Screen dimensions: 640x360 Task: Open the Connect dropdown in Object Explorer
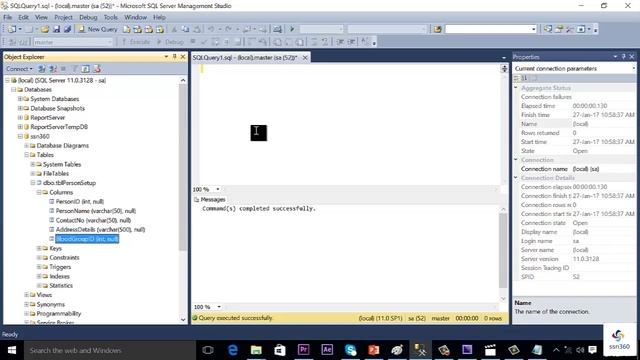[x=19, y=69]
